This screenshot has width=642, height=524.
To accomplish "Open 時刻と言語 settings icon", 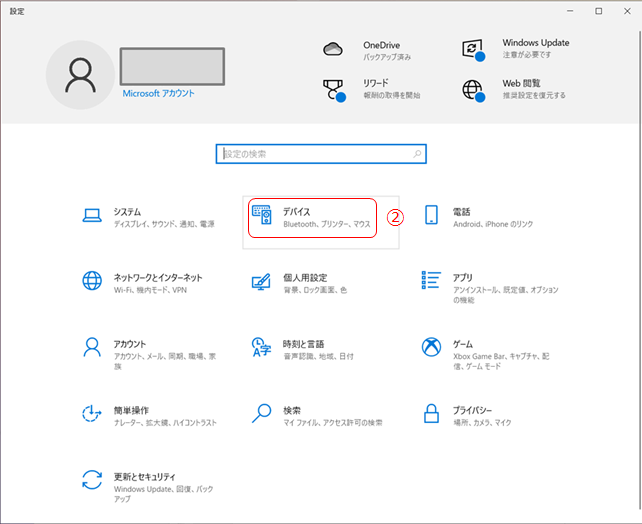I will 262,347.
